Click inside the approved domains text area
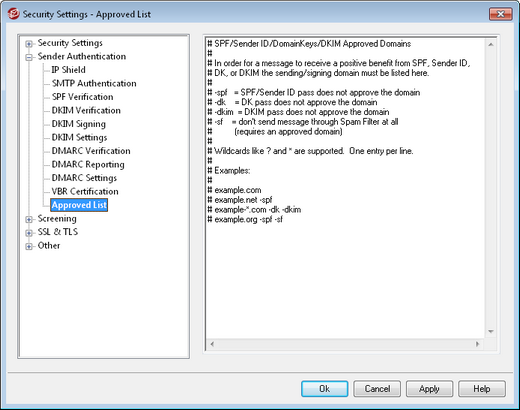Image resolution: width=520 pixels, height=410 pixels. (345, 188)
